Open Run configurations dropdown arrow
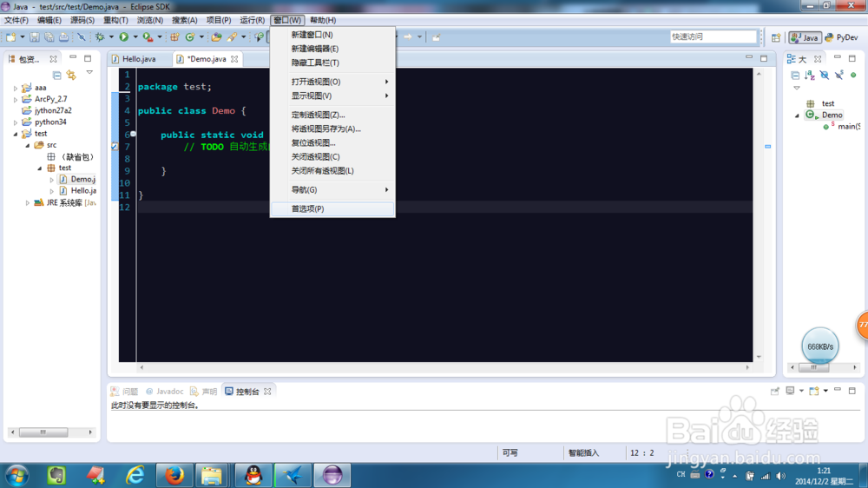The image size is (868, 488). point(135,37)
